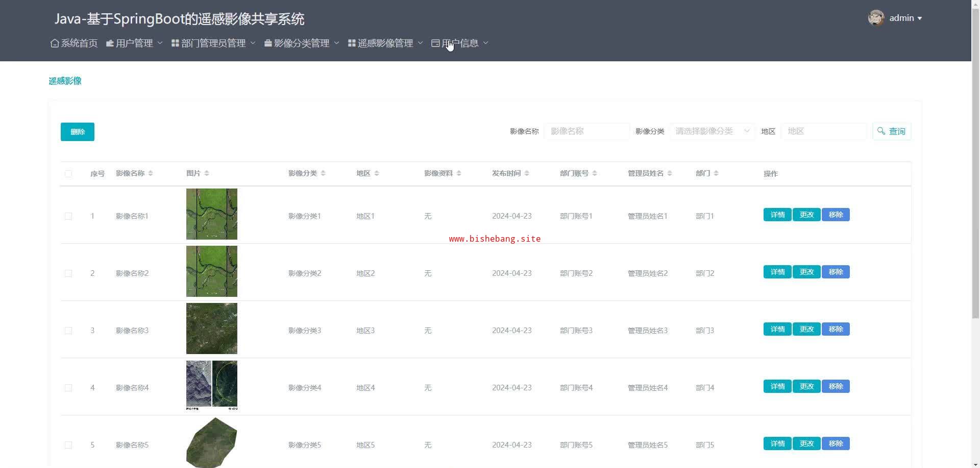Click the 删除 button

pos(78,132)
